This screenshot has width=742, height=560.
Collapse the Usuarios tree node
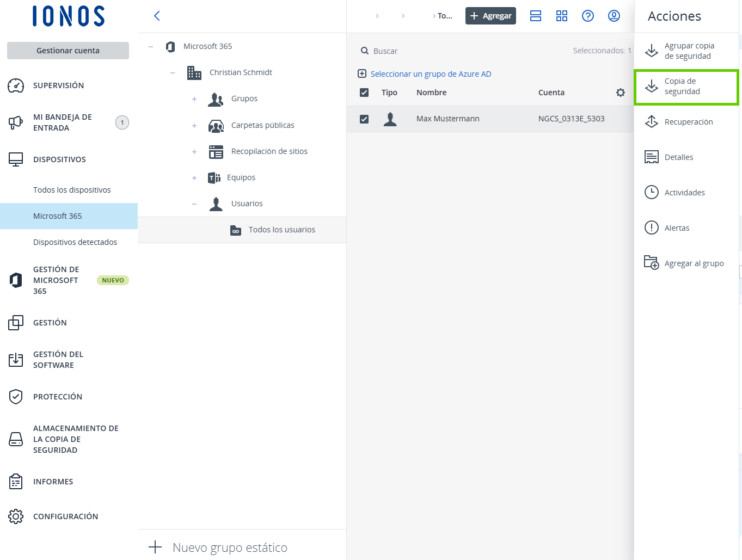(194, 204)
